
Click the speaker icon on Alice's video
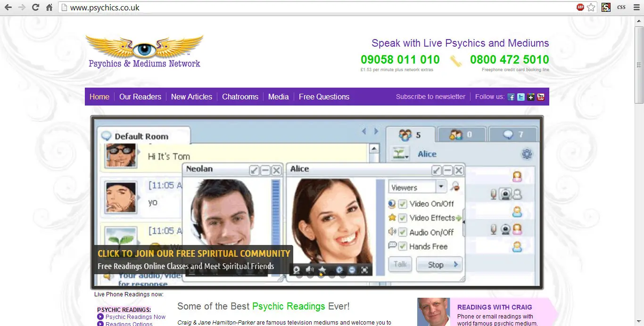point(309,270)
